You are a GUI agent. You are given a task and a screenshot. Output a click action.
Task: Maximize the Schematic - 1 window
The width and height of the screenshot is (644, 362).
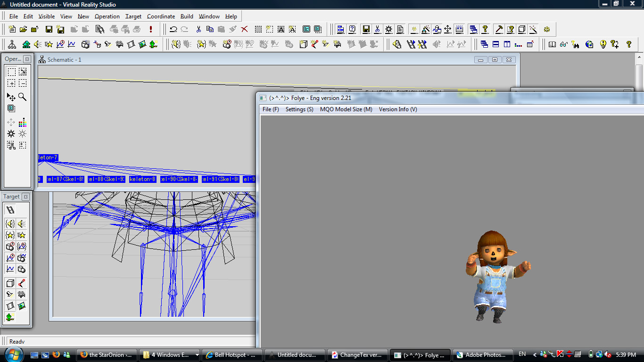pyautogui.click(x=495, y=60)
